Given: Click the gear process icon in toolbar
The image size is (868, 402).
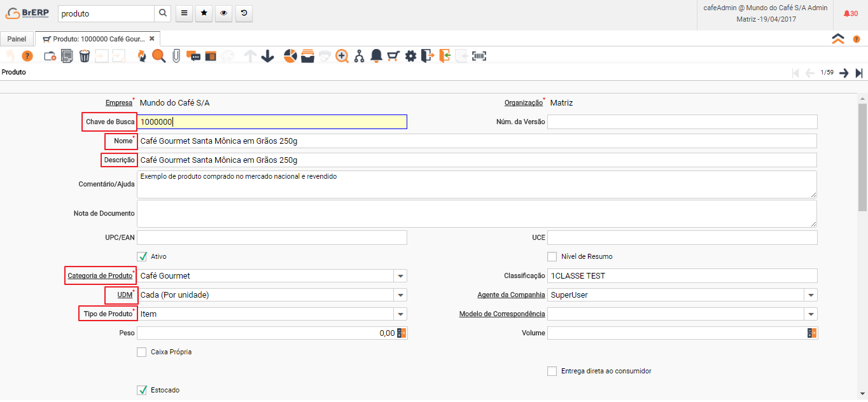Looking at the screenshot, I should point(410,56).
